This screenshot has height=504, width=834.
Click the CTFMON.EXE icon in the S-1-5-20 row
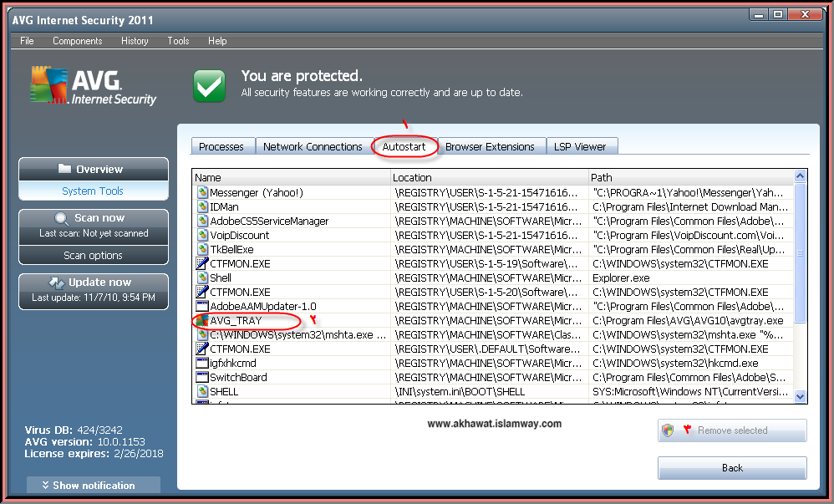click(202, 292)
